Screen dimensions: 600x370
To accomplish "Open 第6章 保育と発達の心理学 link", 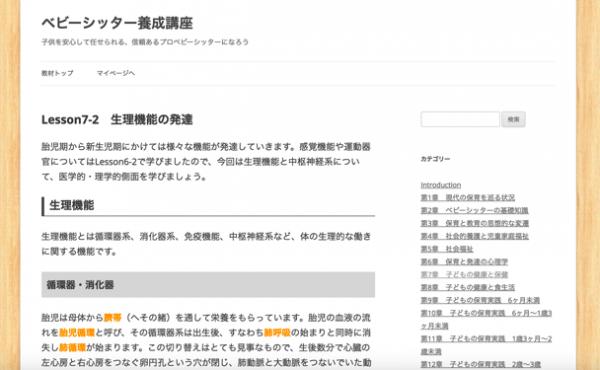I will 464,262.
